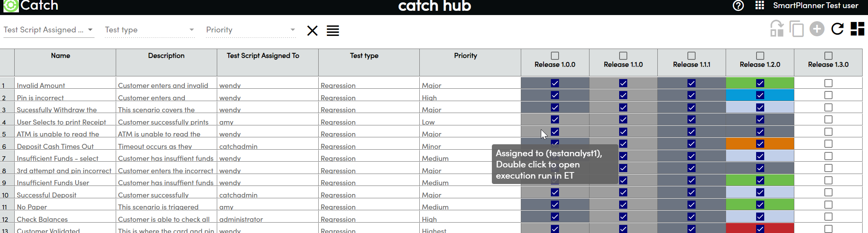Tick the Release 1.3.0 header checkbox
This screenshot has width=868, height=233.
point(828,56)
